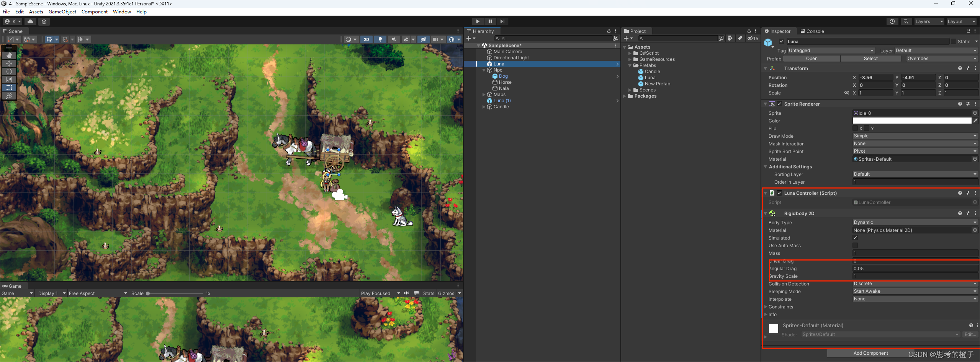This screenshot has width=980, height=362.
Task: Toggle mute audio in Game view
Action: click(x=407, y=293)
